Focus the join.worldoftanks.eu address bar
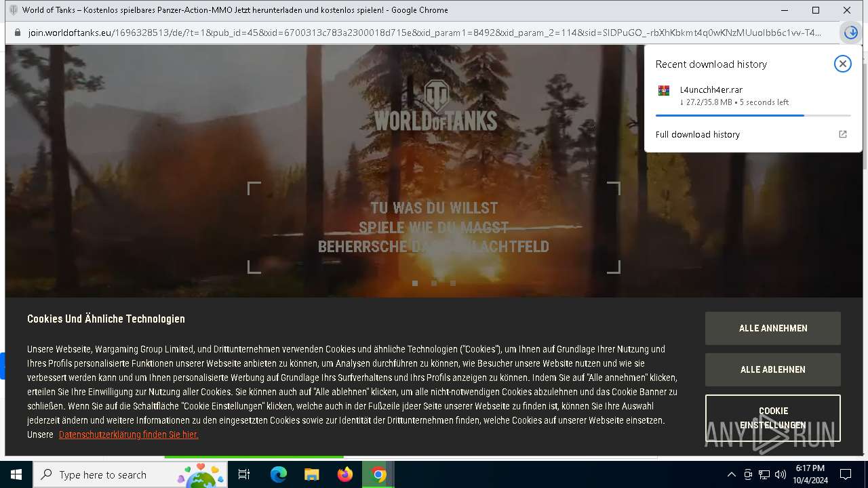Image resolution: width=868 pixels, height=488 pixels. pos(425,33)
